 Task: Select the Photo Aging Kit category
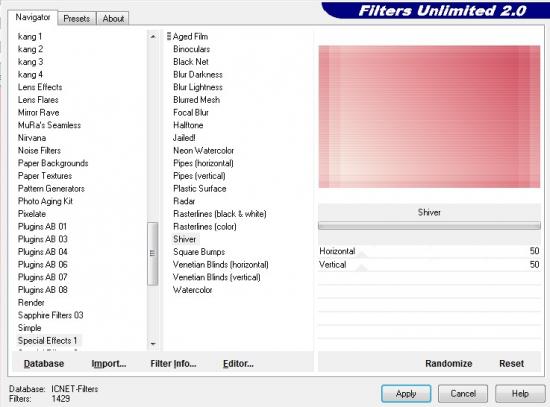[x=45, y=201]
